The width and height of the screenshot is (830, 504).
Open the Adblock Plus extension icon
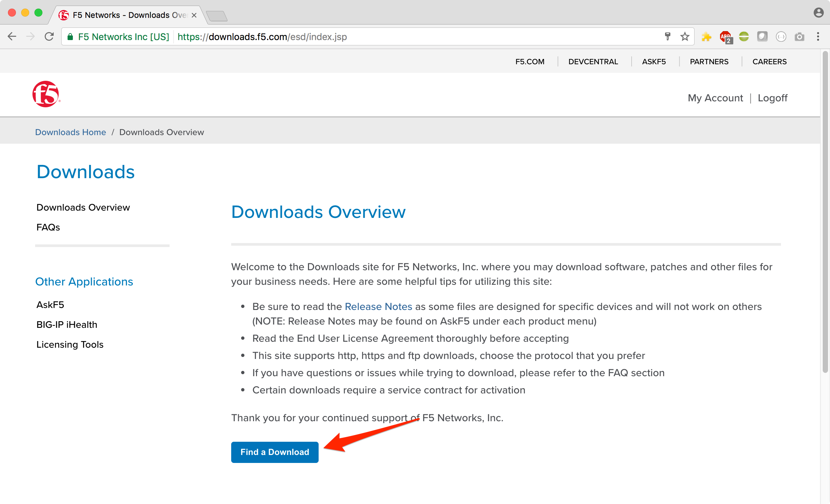[x=725, y=37]
